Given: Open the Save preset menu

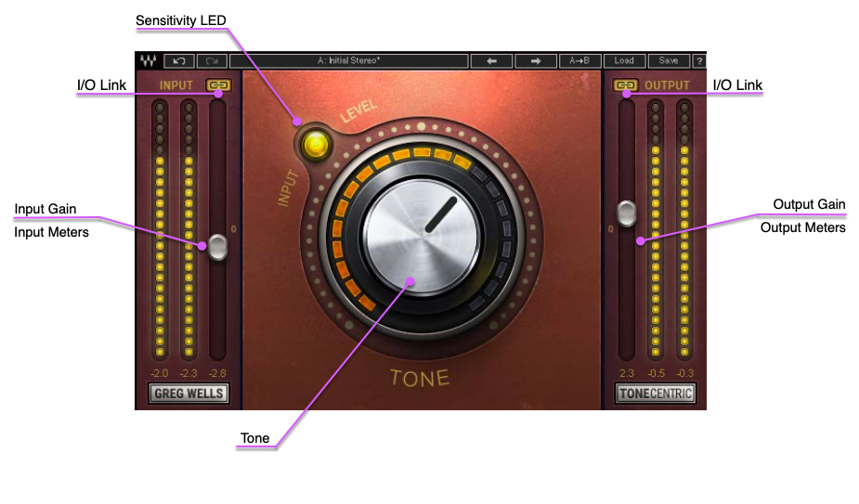Looking at the screenshot, I should coord(669,61).
